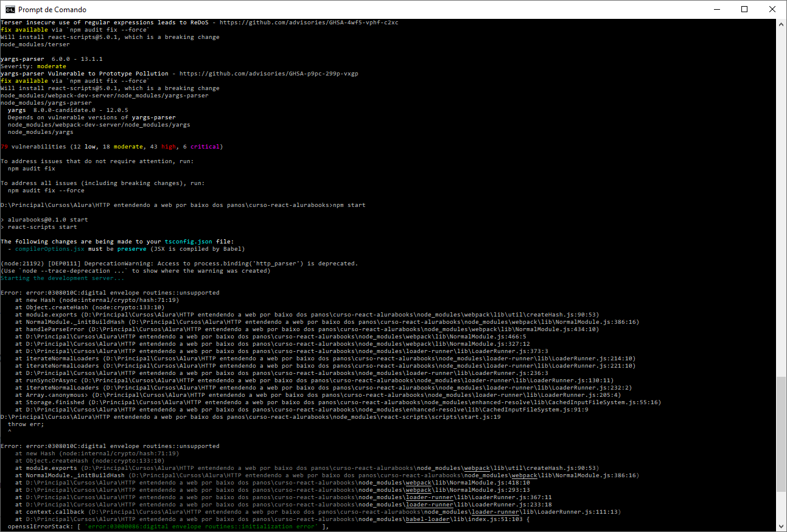Click the scrollbar down arrow

(782, 527)
